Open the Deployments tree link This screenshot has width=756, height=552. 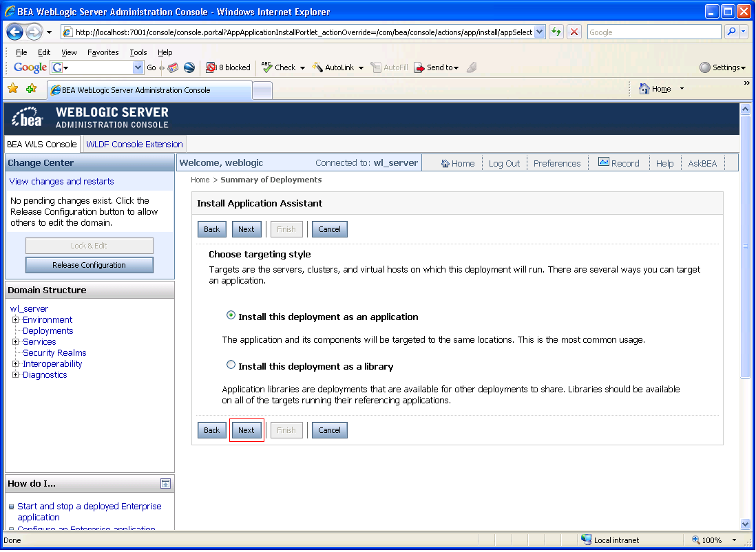48,330
